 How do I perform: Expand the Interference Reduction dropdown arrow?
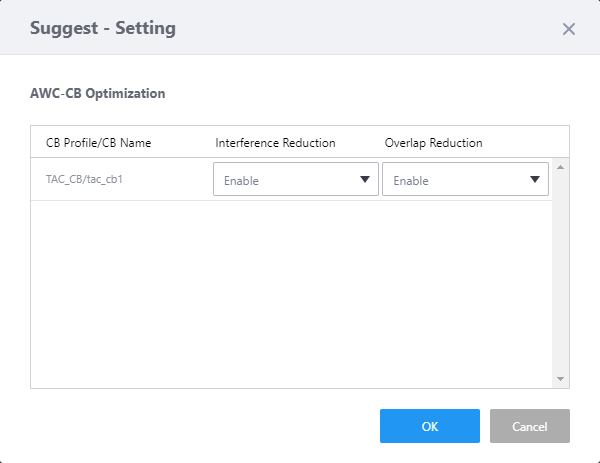tap(365, 180)
